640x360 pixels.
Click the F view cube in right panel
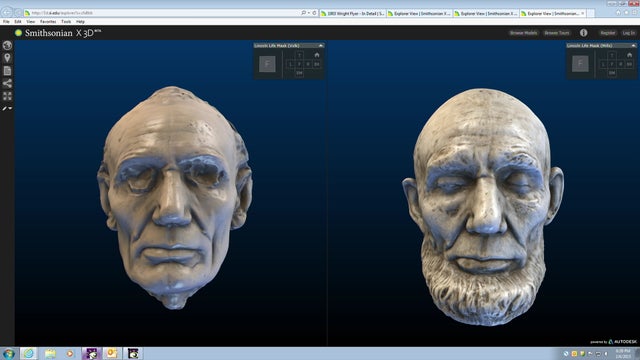580,64
